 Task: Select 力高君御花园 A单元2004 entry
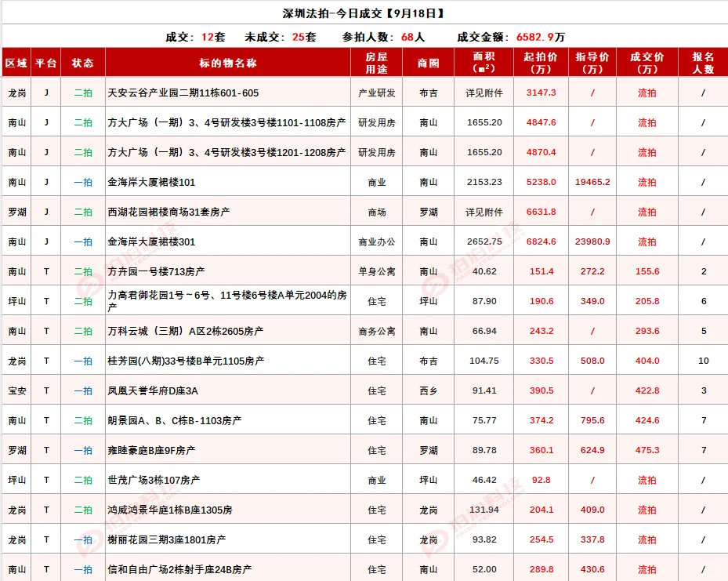227,301
